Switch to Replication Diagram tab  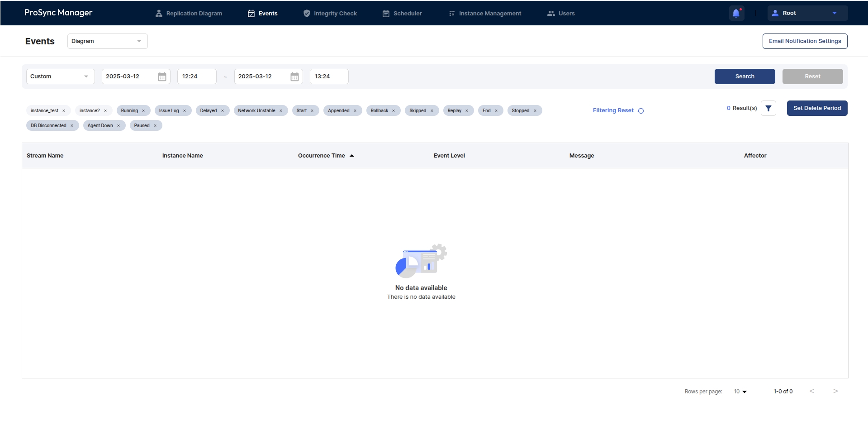coord(189,14)
